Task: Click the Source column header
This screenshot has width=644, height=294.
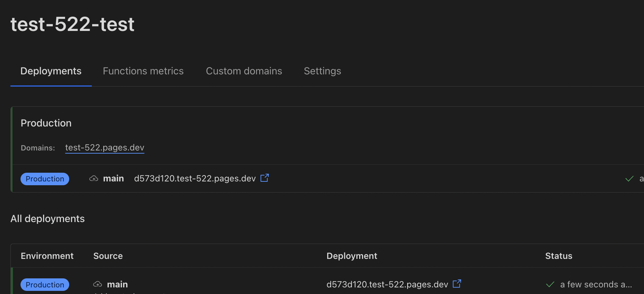Action: click(x=108, y=256)
